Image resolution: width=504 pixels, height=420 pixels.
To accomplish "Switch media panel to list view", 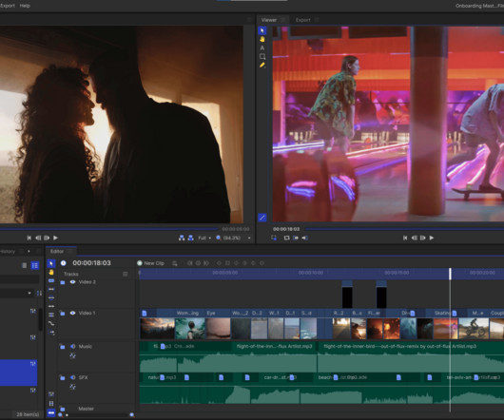I will click(x=35, y=265).
